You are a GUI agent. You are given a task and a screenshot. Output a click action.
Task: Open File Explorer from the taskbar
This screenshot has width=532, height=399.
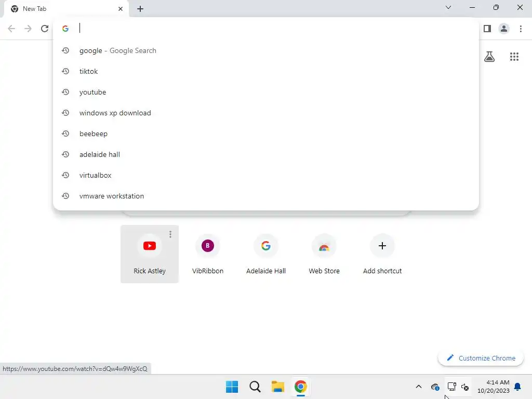pos(278,387)
